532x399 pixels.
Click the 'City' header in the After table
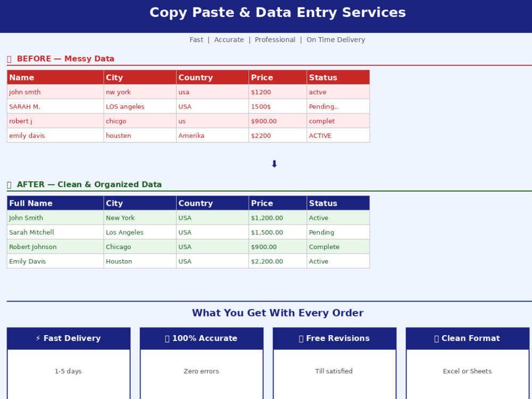140,203
